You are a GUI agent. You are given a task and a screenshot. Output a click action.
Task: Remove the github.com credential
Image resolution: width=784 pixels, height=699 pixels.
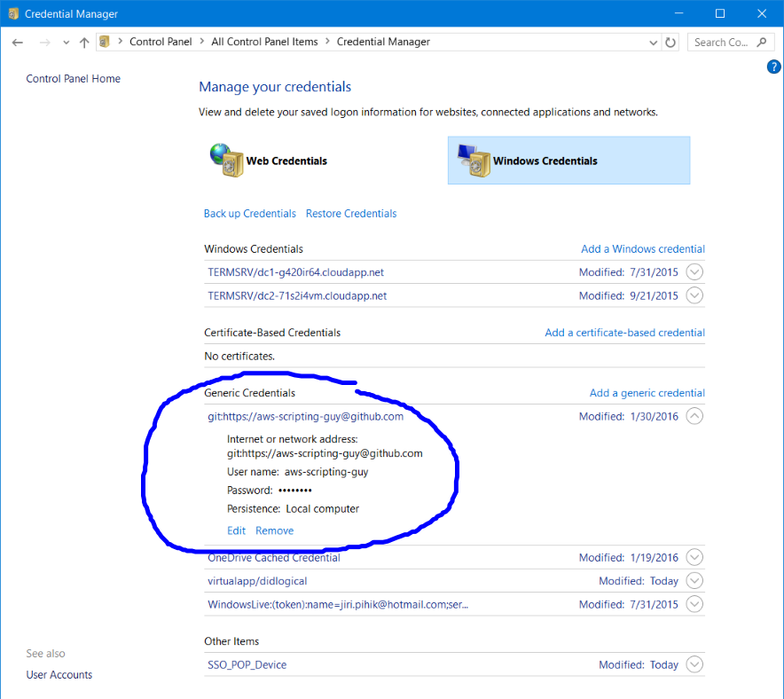click(x=275, y=530)
